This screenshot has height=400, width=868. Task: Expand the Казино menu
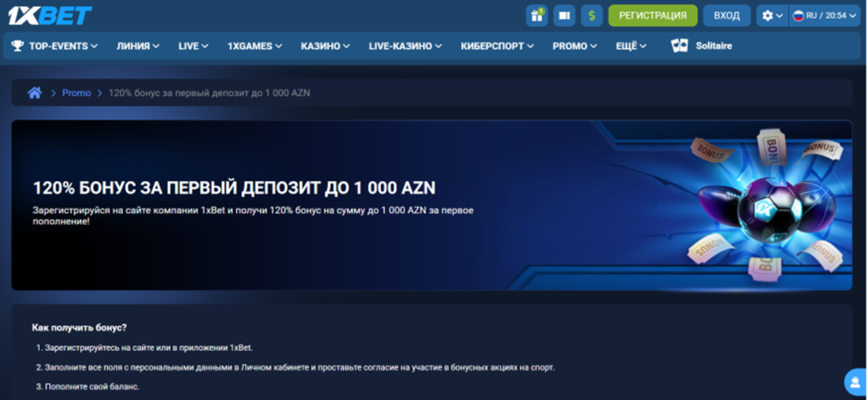[325, 46]
